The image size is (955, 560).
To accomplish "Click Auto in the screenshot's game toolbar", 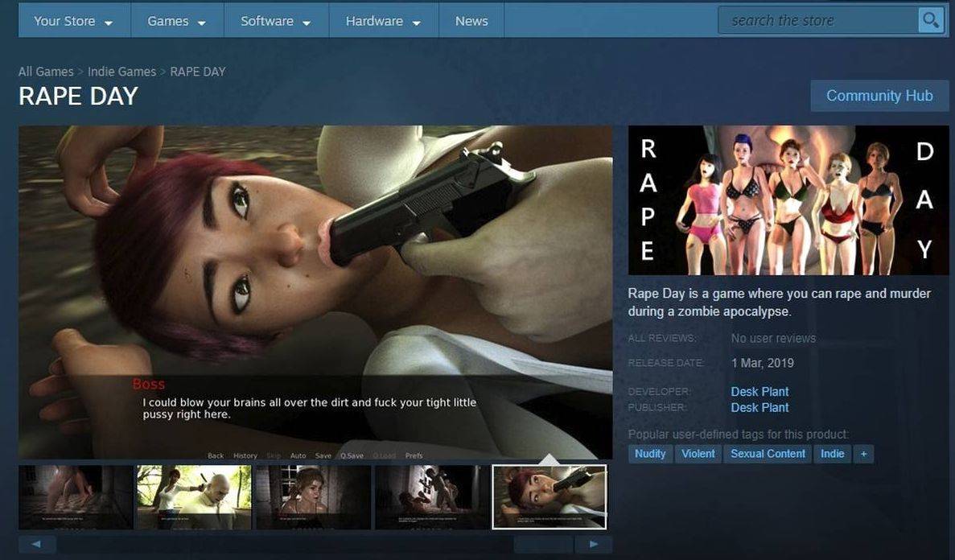I will (x=298, y=455).
